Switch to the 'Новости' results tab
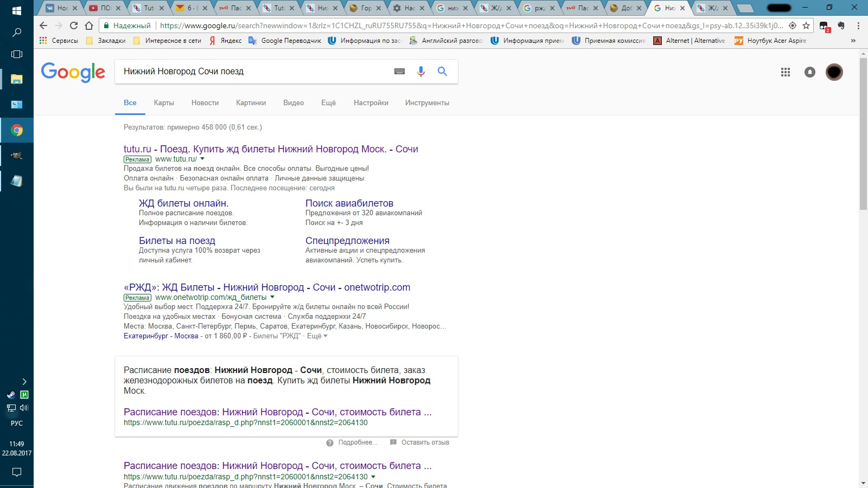 tap(205, 102)
